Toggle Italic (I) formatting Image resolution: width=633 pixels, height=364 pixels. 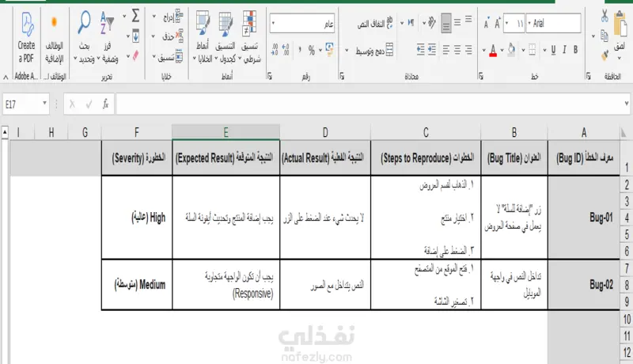(564, 50)
